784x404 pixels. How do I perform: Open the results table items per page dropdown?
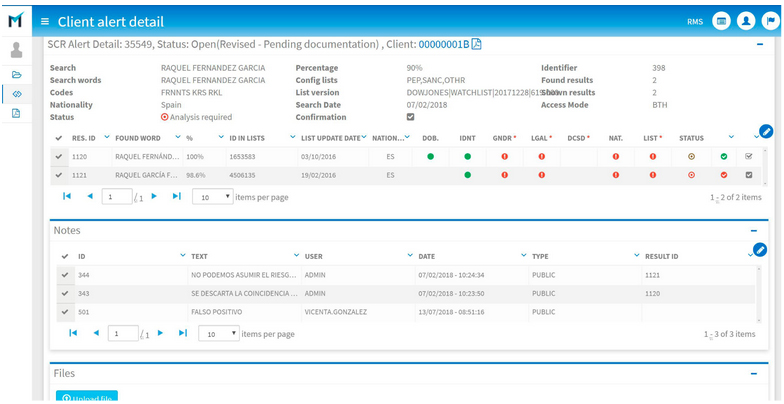pos(214,197)
